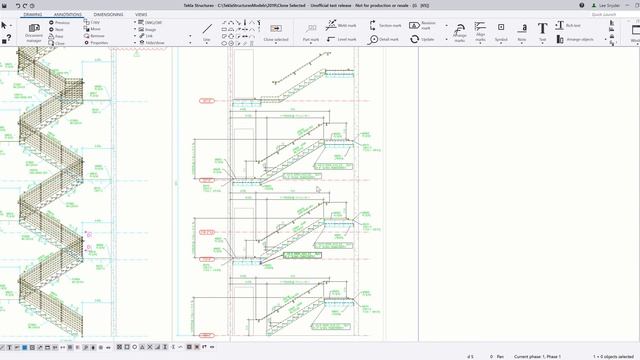Open the Revision mark dropdown arrow
640x360 pixels.
coord(446,26)
